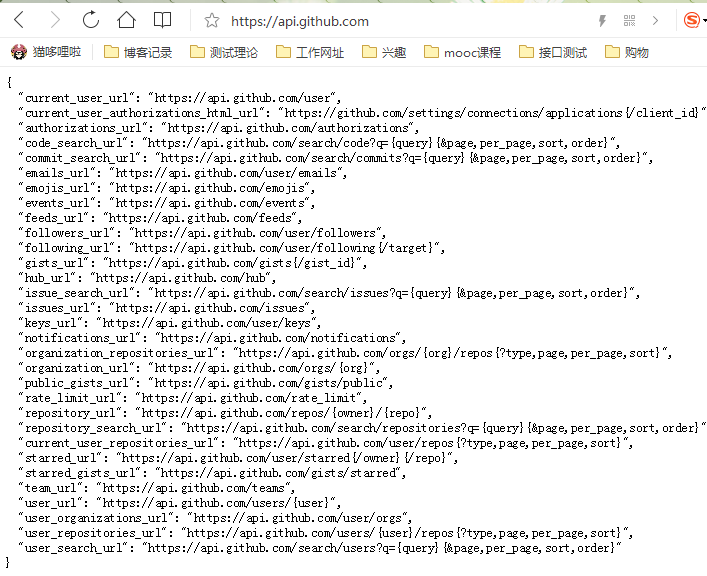Open the 测试理论 bookmark folder
Viewport: 707px width, 576px height.
tap(224, 52)
